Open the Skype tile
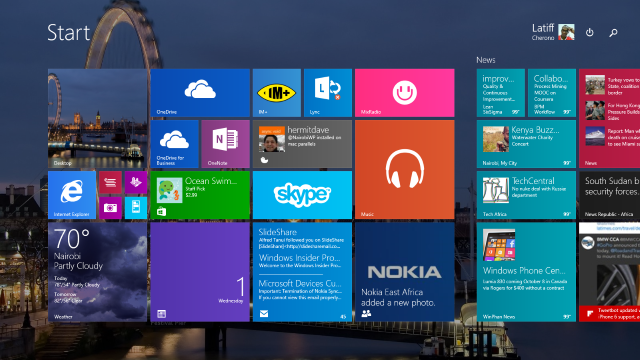640x360 pixels. [x=302, y=195]
